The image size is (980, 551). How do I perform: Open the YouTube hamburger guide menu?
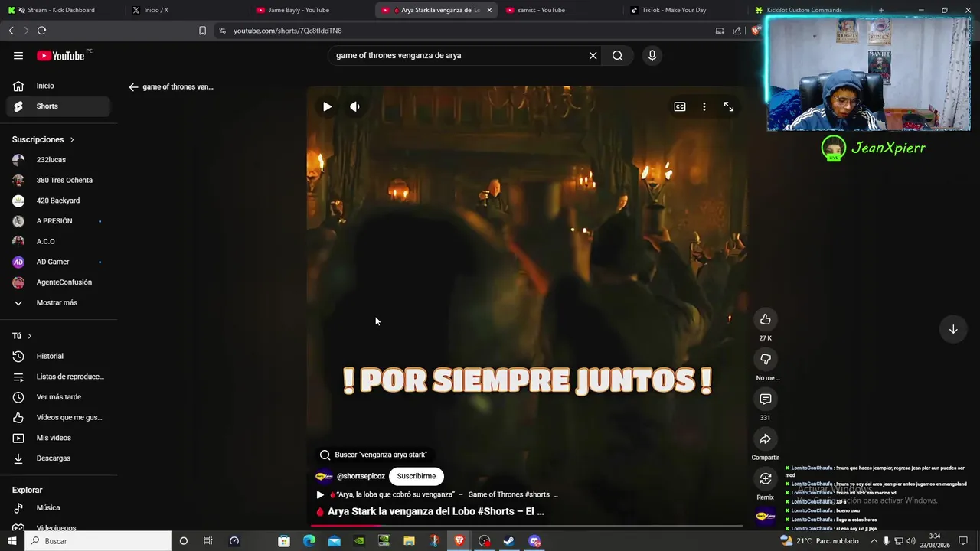point(18,55)
